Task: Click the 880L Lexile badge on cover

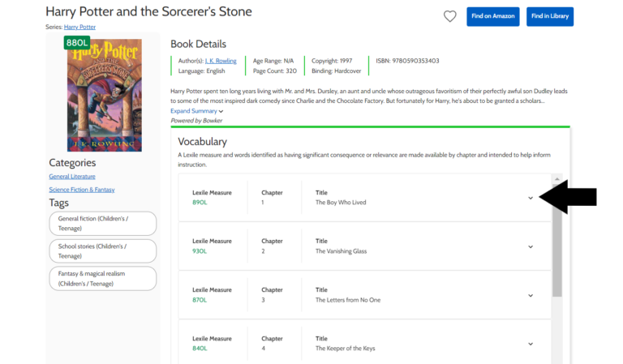Action: pyautogui.click(x=78, y=42)
